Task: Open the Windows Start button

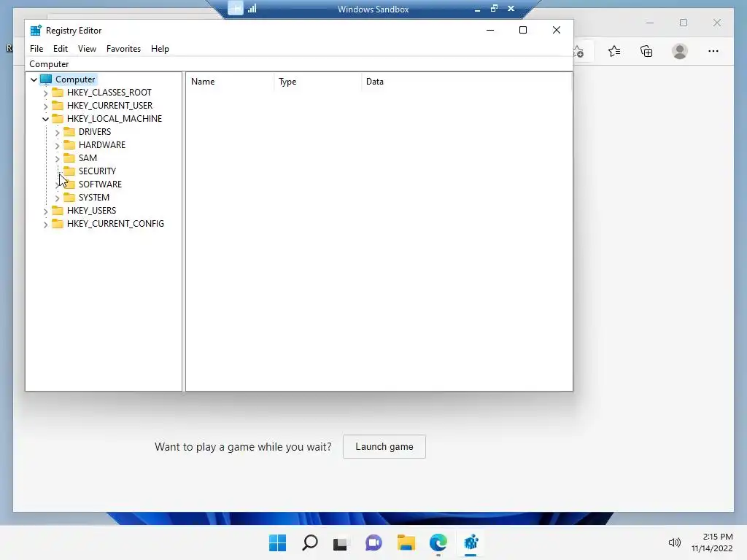Action: (277, 542)
